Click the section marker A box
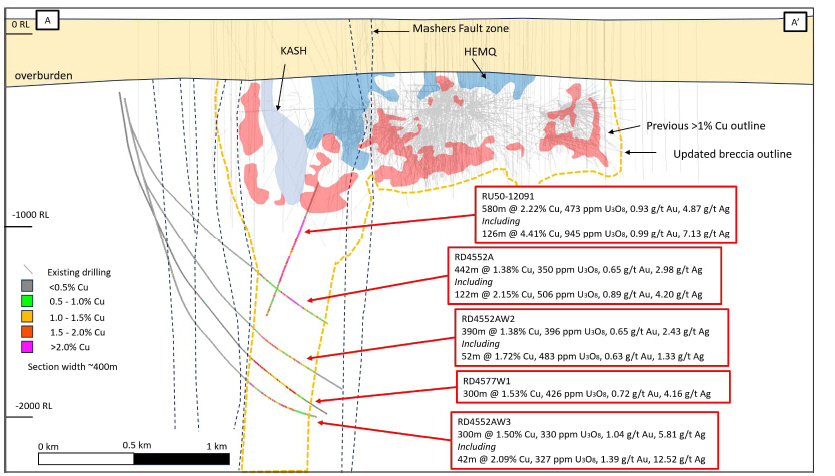Viewport: 835px width, 476px height. tap(45, 19)
